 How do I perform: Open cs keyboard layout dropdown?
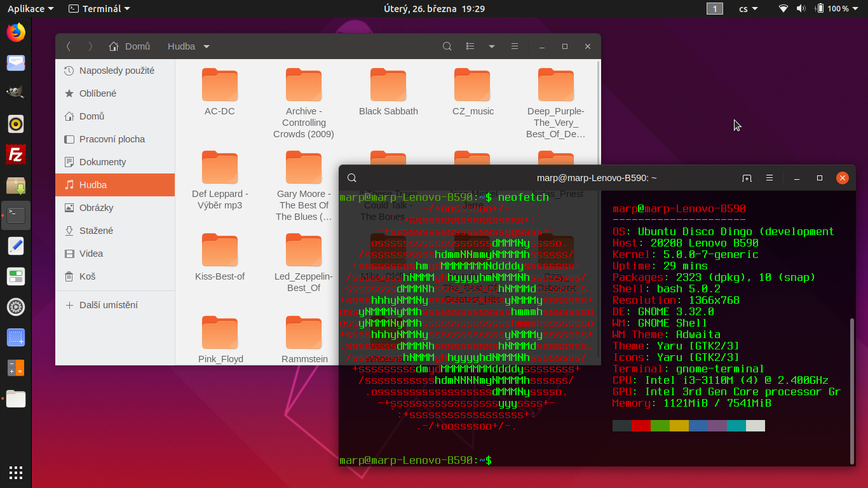(749, 8)
